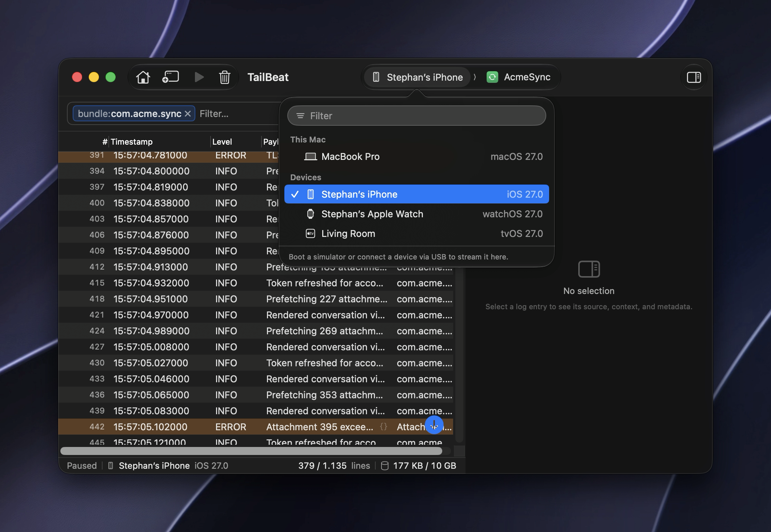Select log row 424 Prefetching 269 attachments
This screenshot has width=771, height=532.
(256, 331)
